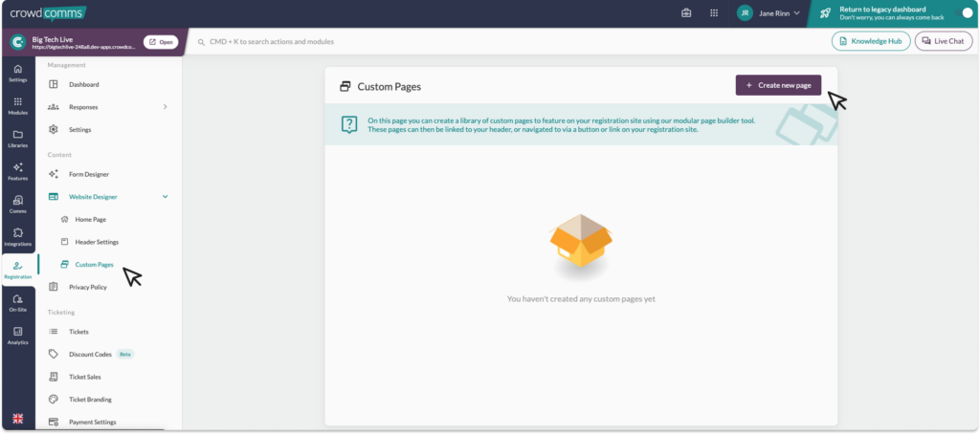The image size is (980, 434).
Task: Open the Integrations puzzle icon
Action: click(17, 236)
